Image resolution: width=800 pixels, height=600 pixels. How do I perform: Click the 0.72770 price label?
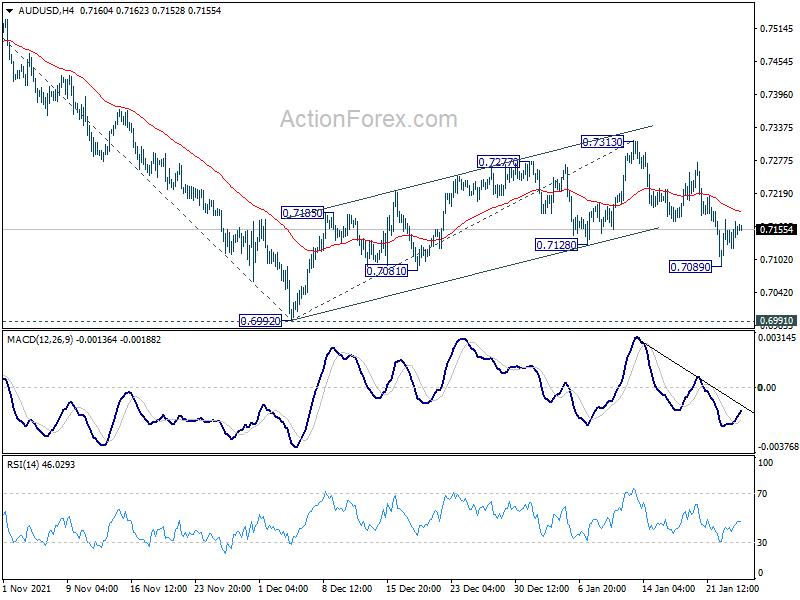click(498, 162)
